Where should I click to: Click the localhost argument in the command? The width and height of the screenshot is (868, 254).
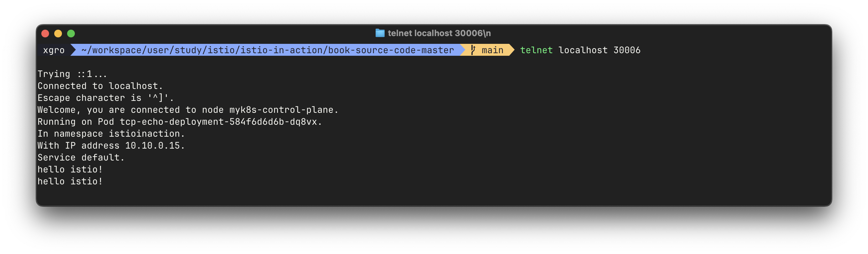[x=583, y=50]
